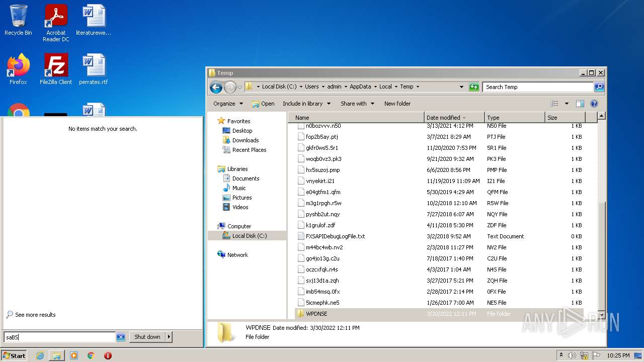
Task: Expand Include in library dropdown
Action: (x=306, y=104)
